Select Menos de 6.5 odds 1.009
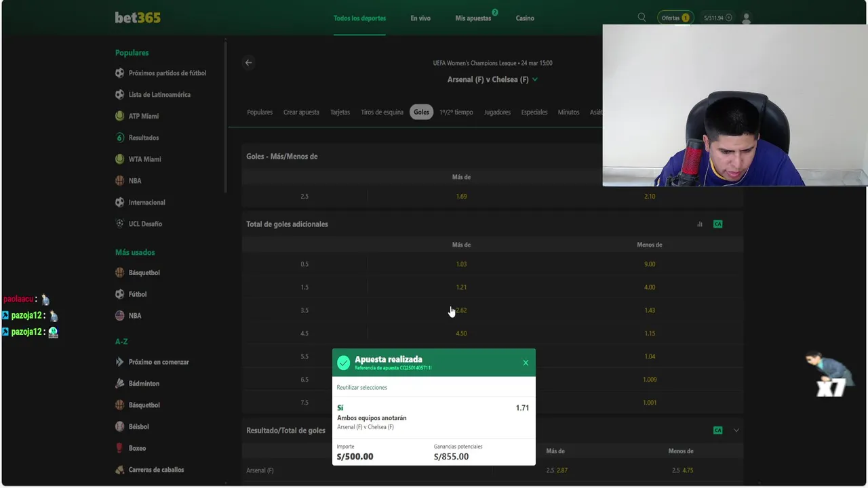This screenshot has height=488, width=868. tap(650, 380)
